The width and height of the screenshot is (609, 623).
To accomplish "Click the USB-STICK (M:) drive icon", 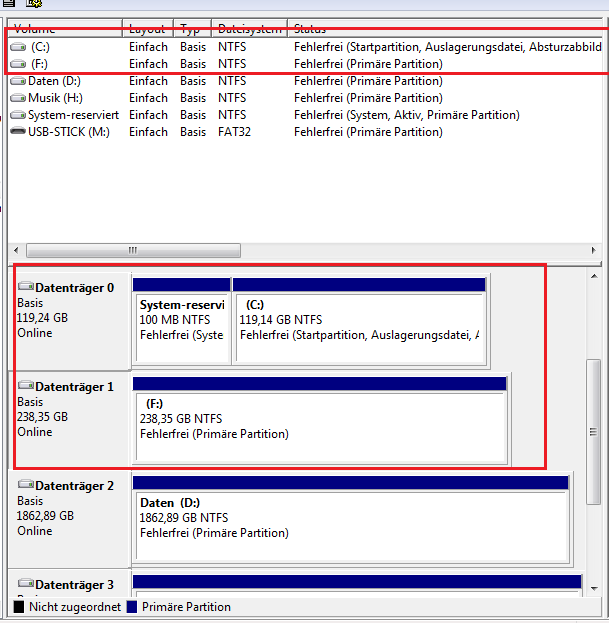I will point(18,131).
